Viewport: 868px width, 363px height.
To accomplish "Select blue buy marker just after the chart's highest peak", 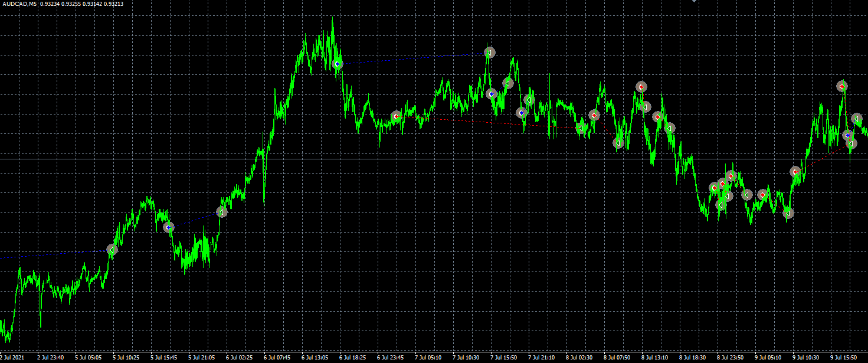I will (x=338, y=64).
